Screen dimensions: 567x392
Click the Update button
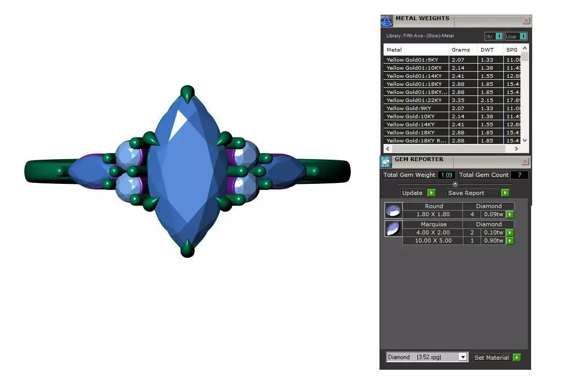[414, 193]
